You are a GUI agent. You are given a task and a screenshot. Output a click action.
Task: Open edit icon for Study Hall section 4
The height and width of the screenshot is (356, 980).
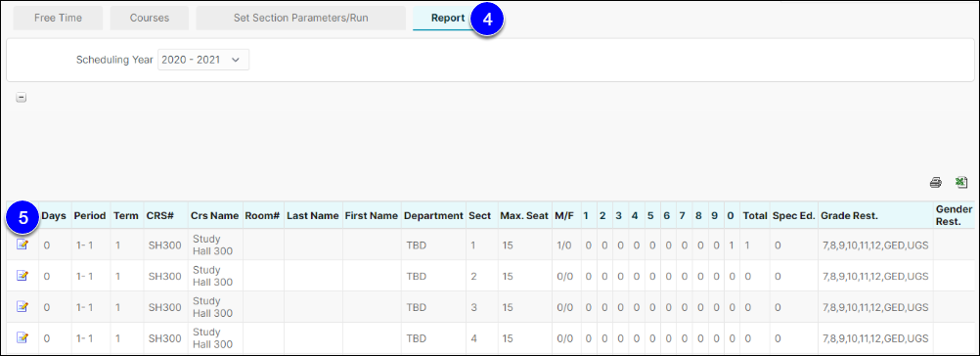[22, 337]
